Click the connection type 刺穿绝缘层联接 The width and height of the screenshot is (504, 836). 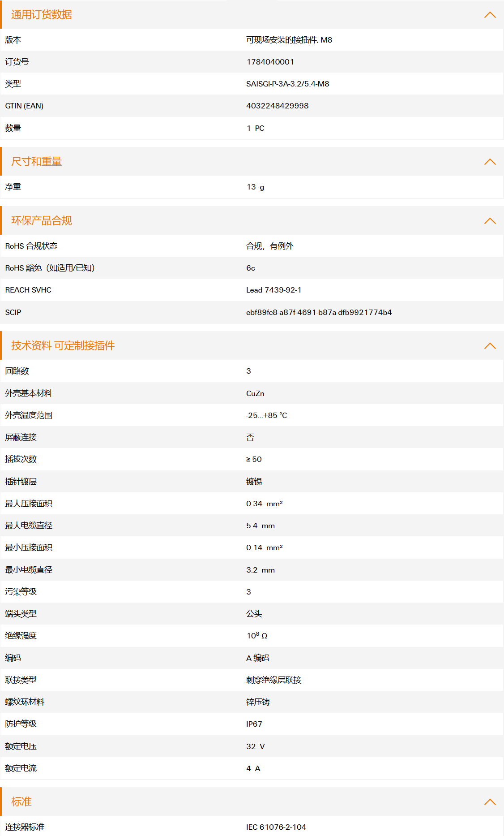[x=274, y=680]
